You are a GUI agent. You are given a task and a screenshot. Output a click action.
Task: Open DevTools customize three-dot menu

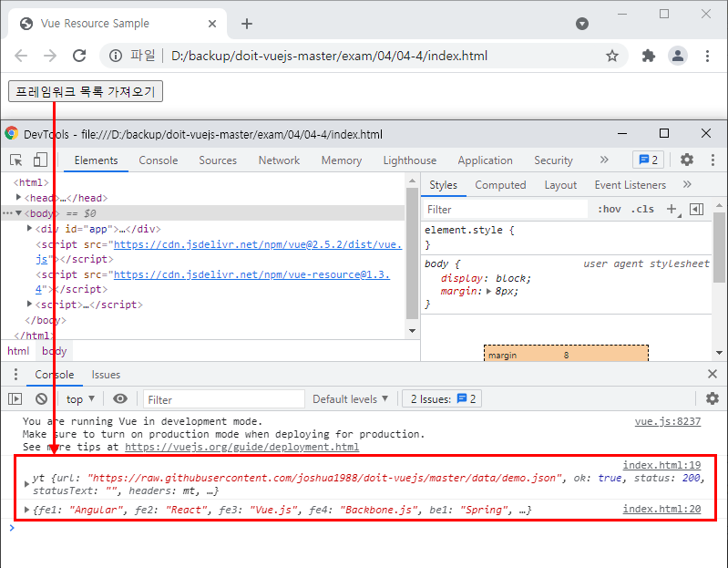coord(713,160)
